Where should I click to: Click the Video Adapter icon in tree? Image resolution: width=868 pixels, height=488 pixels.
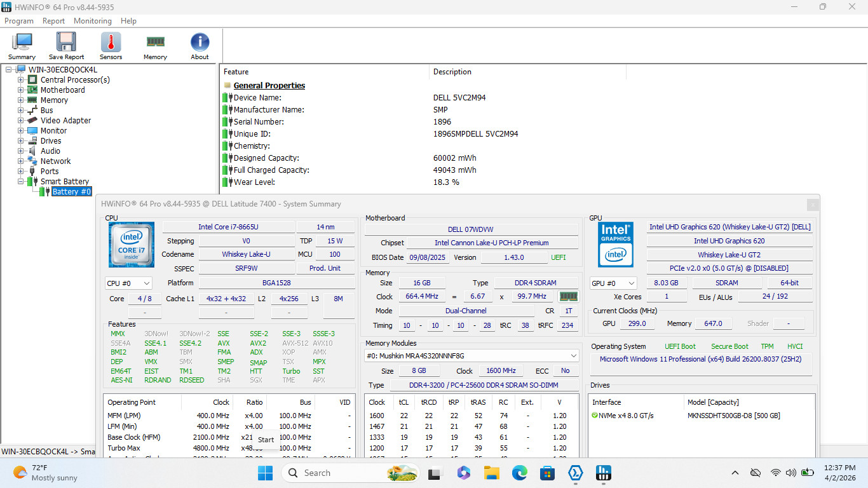tap(32, 120)
